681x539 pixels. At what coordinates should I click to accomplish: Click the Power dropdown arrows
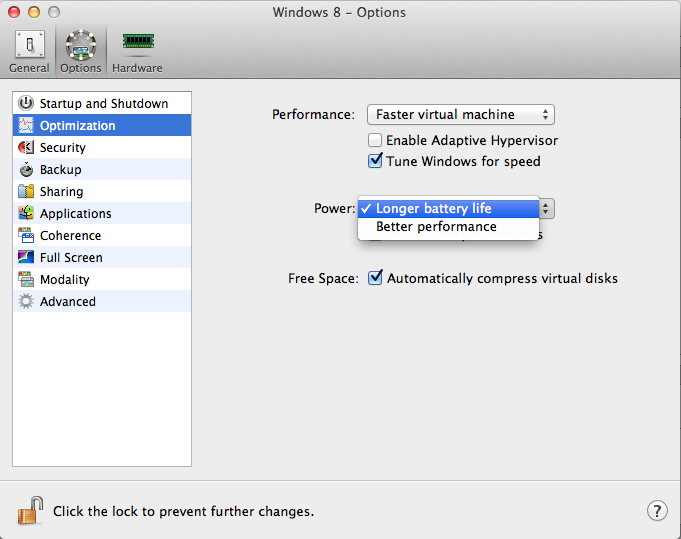click(x=546, y=209)
